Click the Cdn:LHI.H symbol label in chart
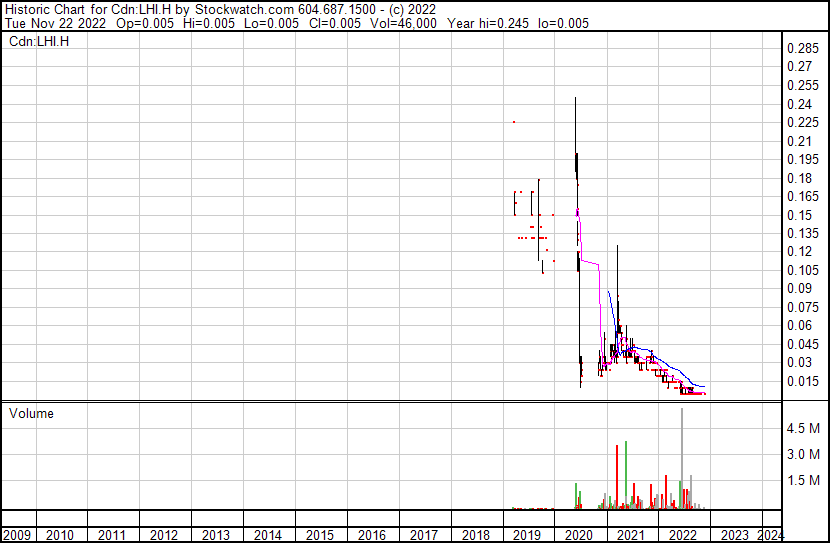Image resolution: width=830 pixels, height=543 pixels. 39,41
